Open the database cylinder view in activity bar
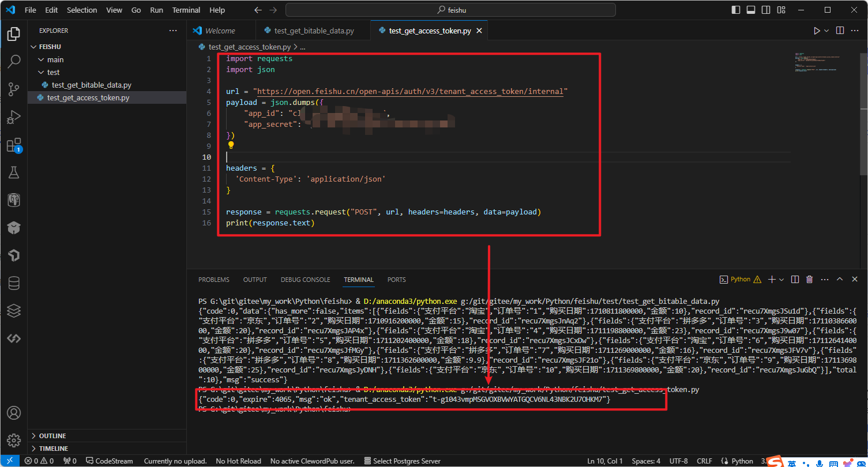868x467 pixels. point(14,283)
